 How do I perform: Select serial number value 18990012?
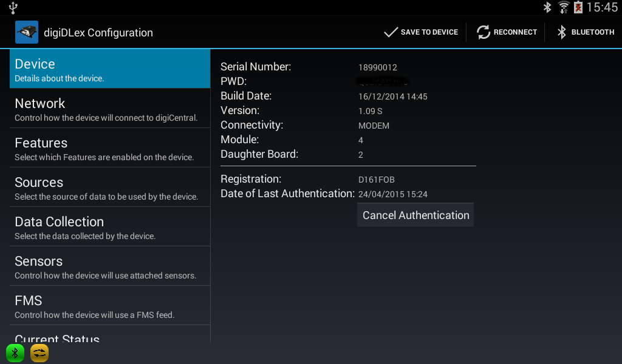pyautogui.click(x=378, y=67)
